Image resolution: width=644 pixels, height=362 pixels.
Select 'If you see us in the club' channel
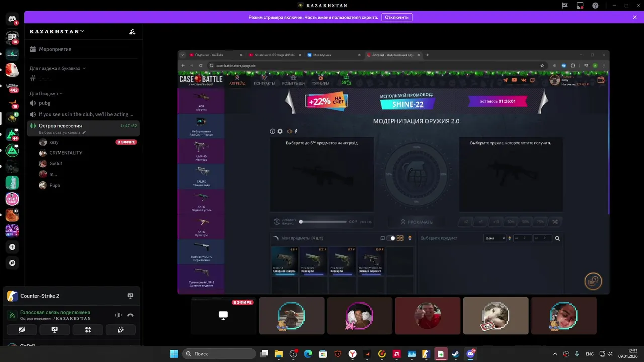(83, 114)
